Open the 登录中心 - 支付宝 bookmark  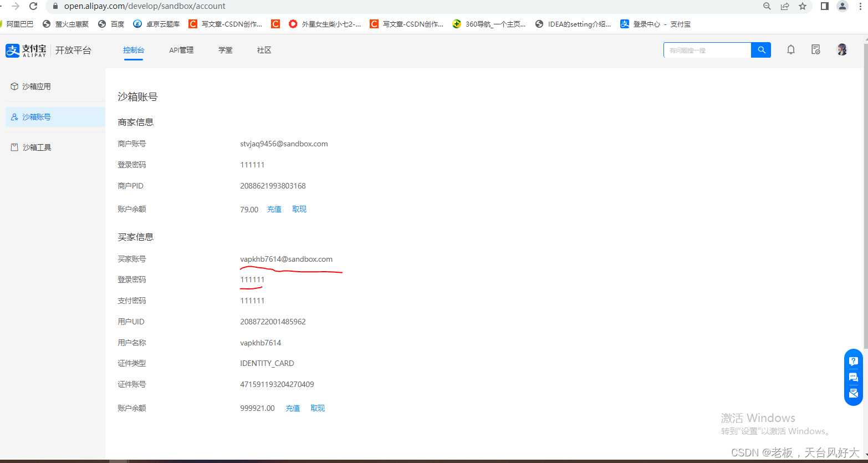click(x=656, y=24)
